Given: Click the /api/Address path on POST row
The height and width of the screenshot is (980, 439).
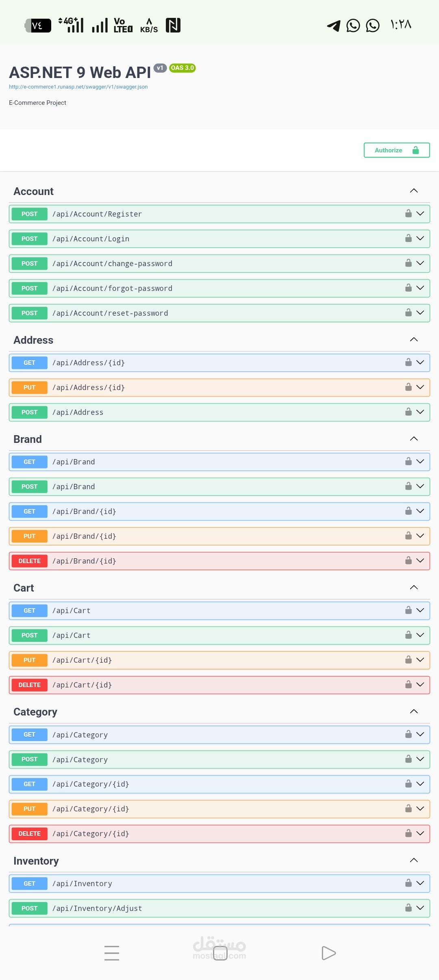Looking at the screenshot, I should pyautogui.click(x=78, y=412).
